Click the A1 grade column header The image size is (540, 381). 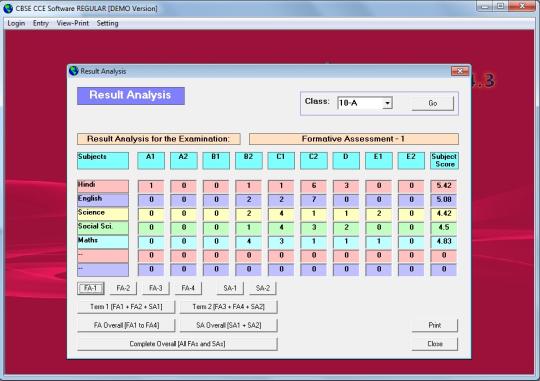tap(151, 161)
